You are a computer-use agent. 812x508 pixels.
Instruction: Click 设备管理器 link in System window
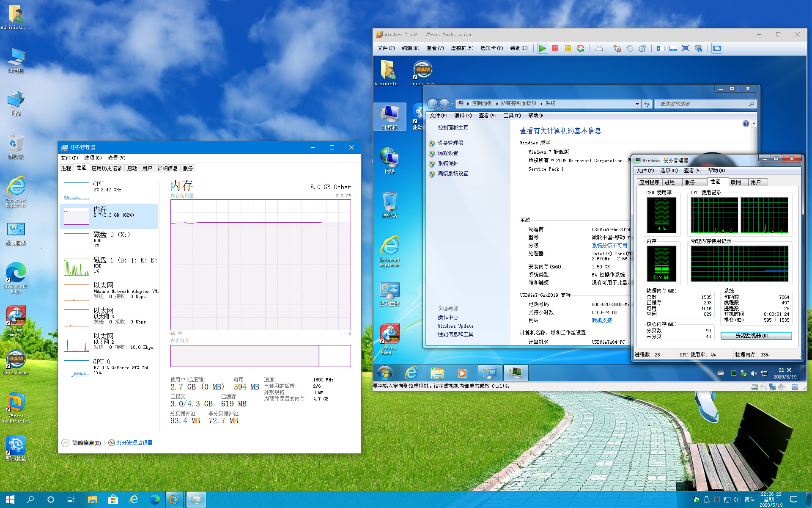click(x=450, y=143)
